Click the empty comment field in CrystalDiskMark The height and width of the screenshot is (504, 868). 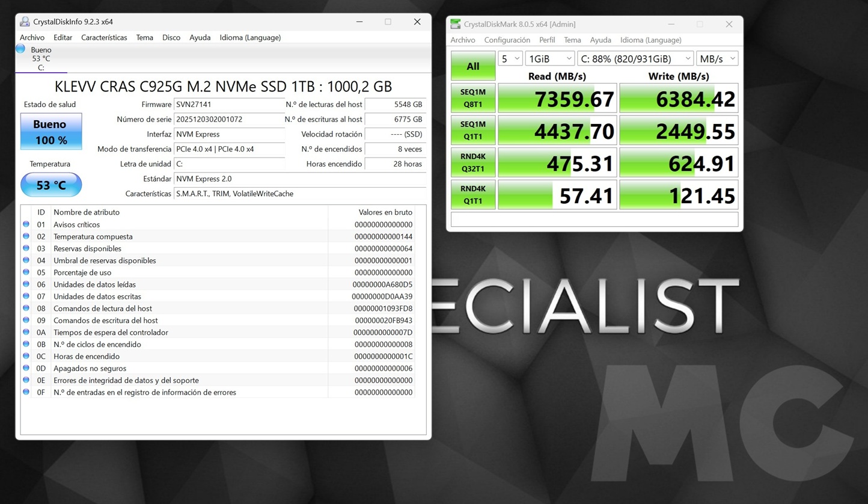tap(594, 220)
